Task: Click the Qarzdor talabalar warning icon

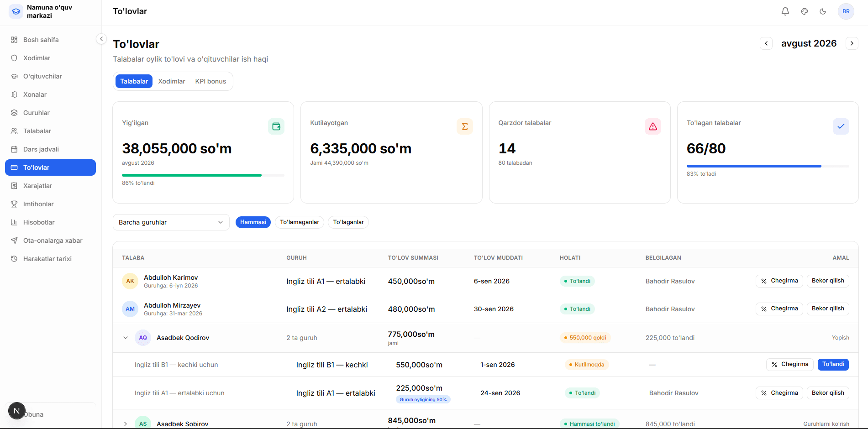Action: (x=653, y=126)
